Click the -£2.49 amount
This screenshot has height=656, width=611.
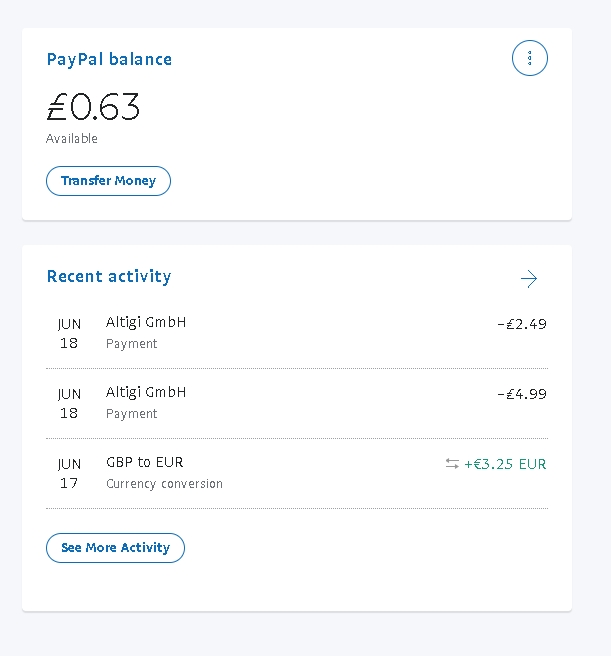pos(522,324)
